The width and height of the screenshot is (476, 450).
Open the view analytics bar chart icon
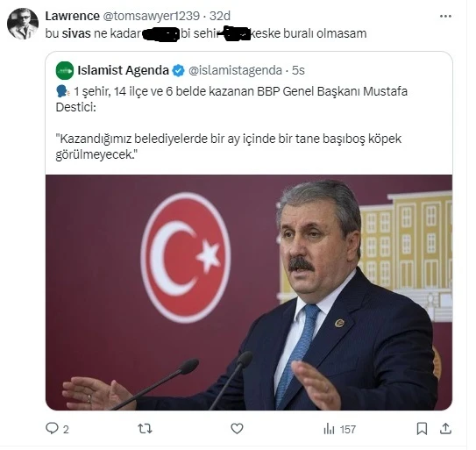pos(329,429)
